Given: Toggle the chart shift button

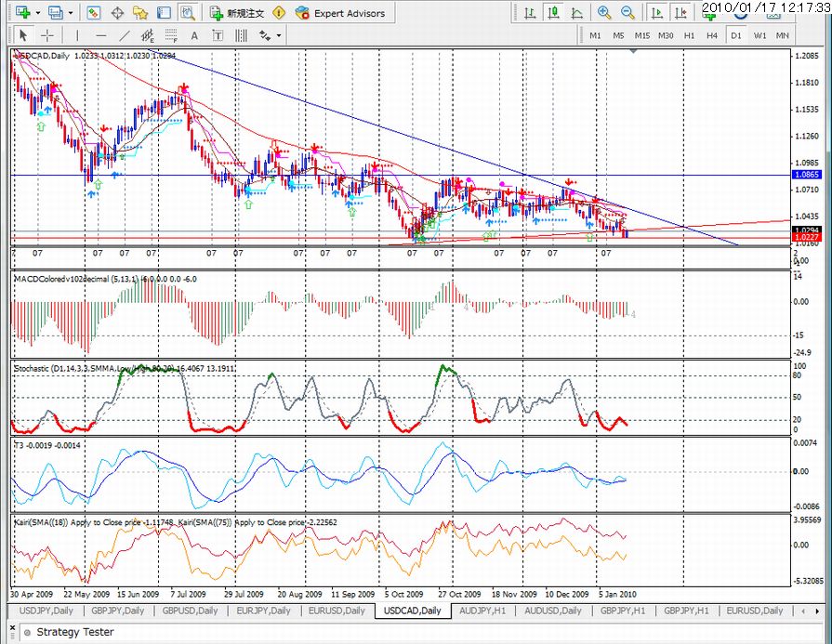Looking at the screenshot, I should (680, 13).
